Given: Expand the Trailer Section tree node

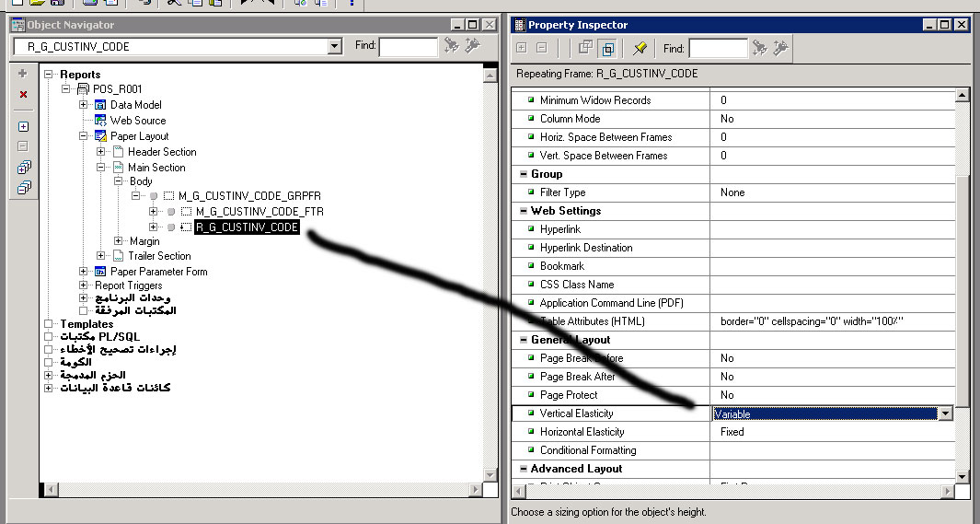Looking at the screenshot, I should tap(101, 256).
